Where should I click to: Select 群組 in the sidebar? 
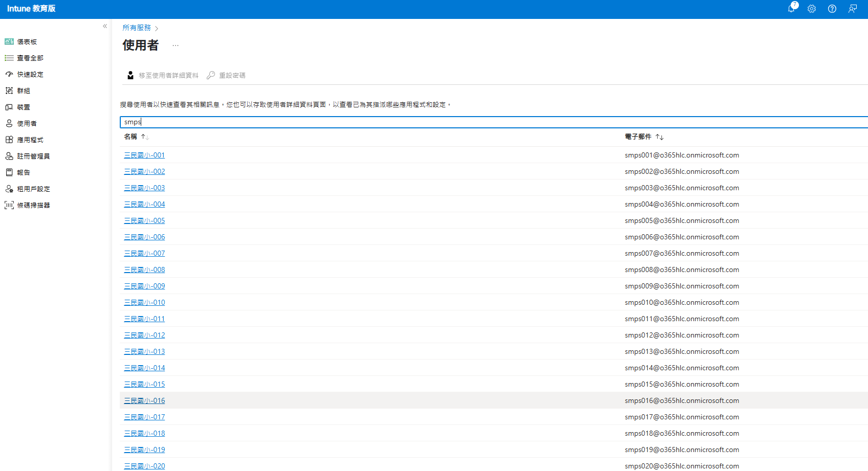coord(24,91)
